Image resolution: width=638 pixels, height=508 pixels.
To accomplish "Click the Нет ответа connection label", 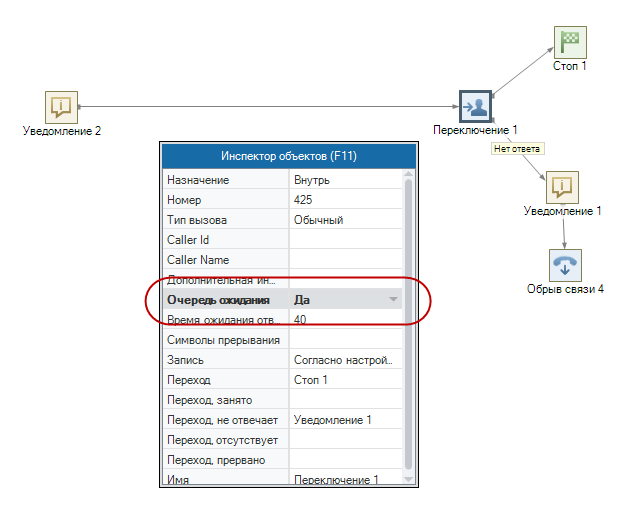I will click(x=517, y=149).
